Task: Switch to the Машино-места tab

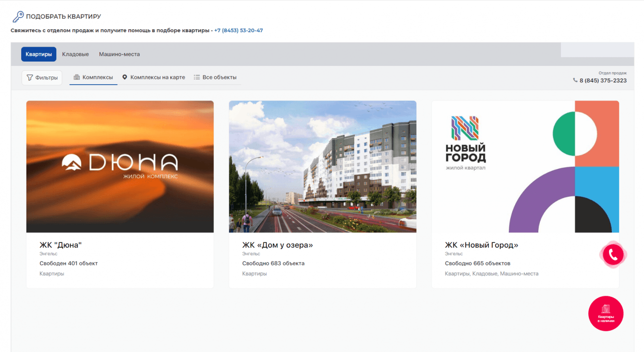Action: (x=119, y=54)
